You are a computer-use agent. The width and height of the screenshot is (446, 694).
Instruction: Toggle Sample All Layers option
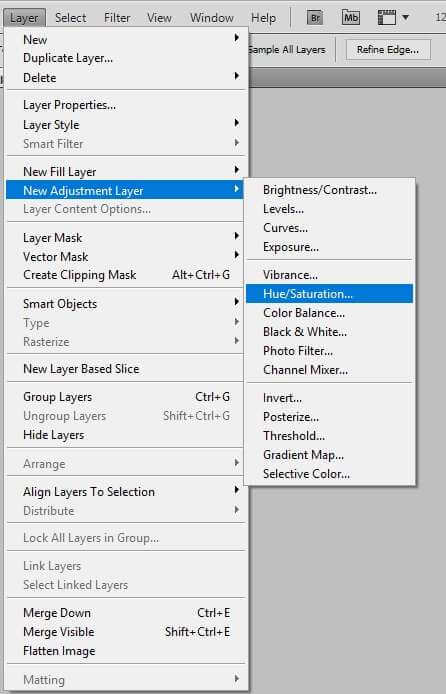pyautogui.click(x=288, y=50)
